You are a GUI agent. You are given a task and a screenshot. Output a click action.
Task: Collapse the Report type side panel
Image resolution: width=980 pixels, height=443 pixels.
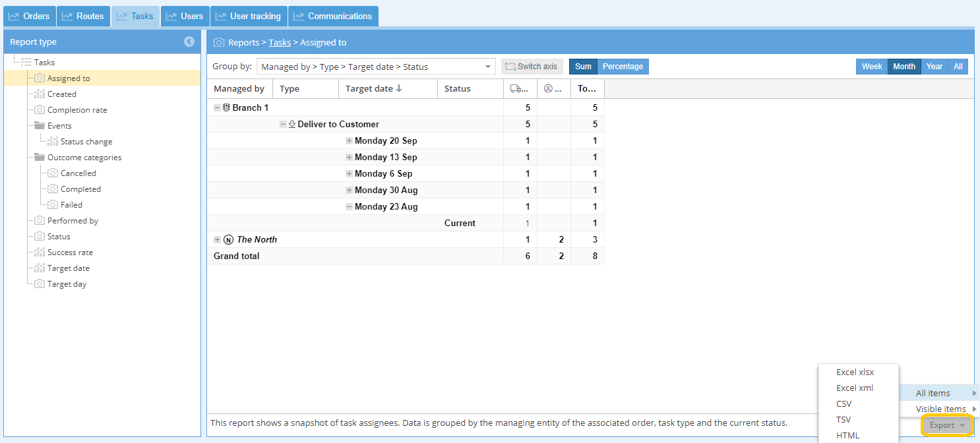189,42
